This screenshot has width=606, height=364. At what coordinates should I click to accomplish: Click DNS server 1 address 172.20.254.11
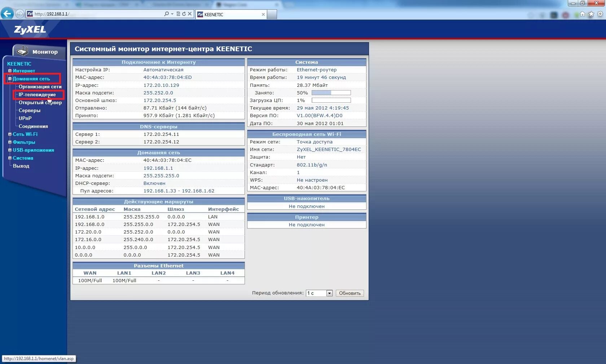[161, 134]
